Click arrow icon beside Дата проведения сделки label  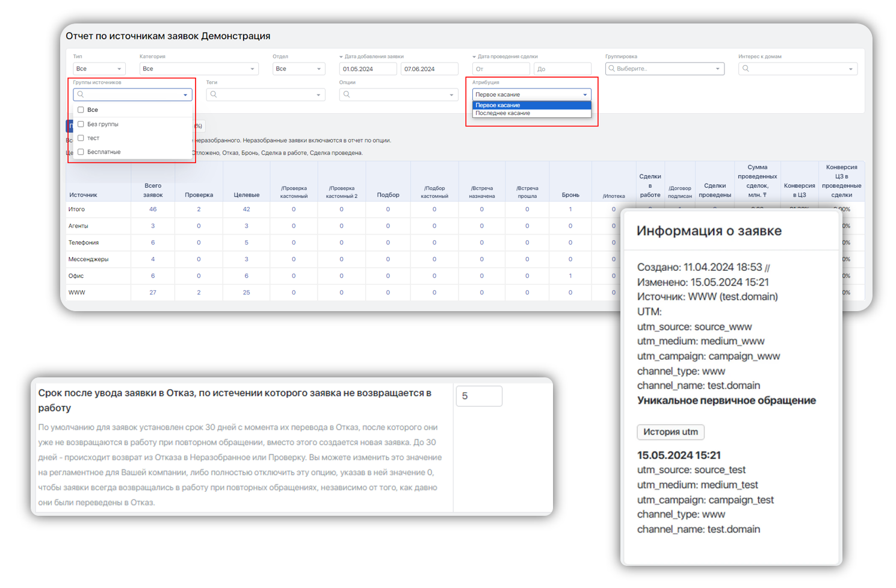[x=474, y=57]
